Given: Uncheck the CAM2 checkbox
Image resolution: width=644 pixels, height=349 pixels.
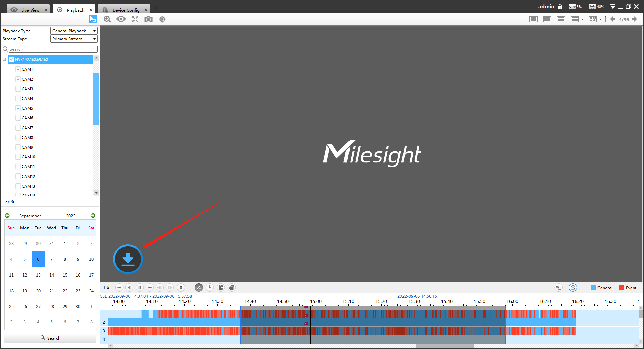Looking at the screenshot, I should pyautogui.click(x=18, y=79).
